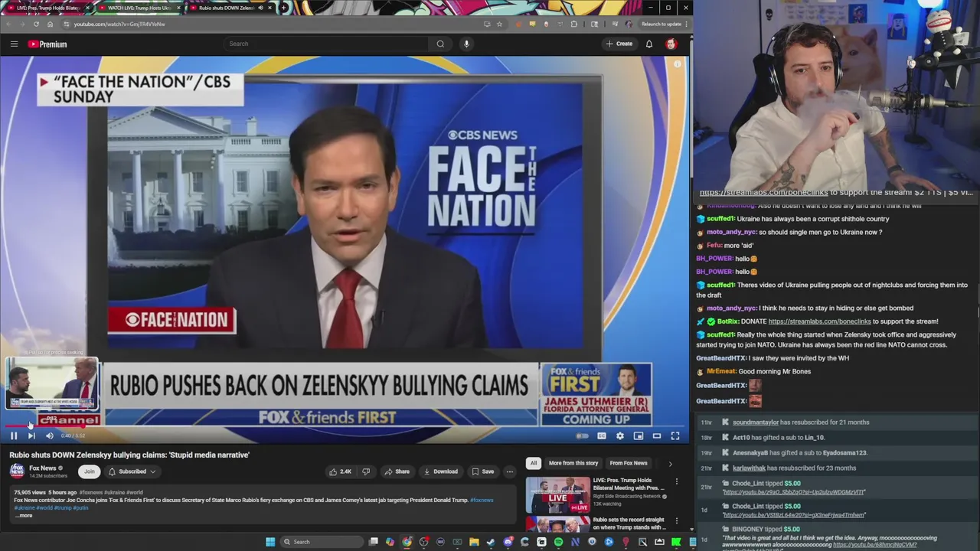Click the #putin hashtag in the description

point(81,507)
